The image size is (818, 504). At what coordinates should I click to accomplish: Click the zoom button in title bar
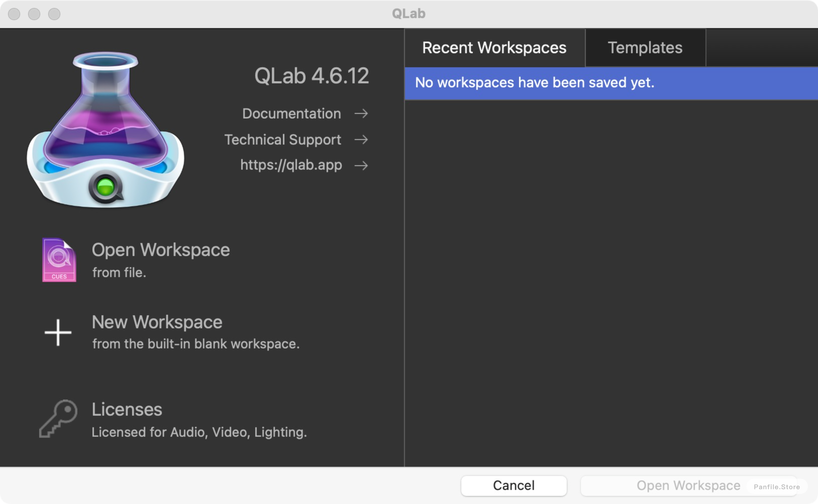pos(54,14)
